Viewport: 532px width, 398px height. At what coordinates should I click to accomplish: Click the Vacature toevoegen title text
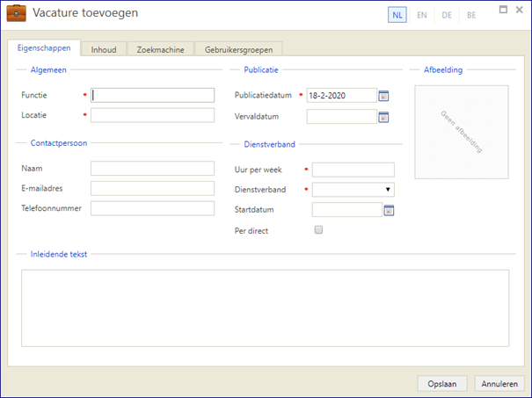85,13
